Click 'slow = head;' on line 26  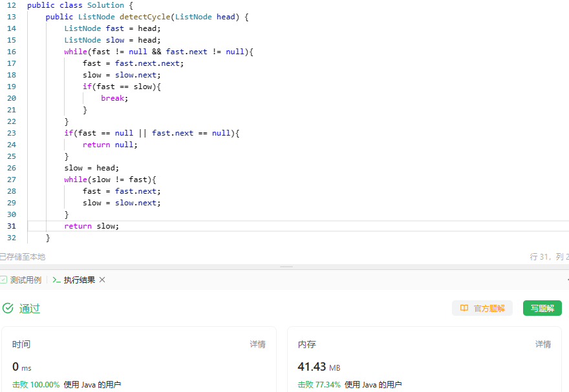tap(91, 168)
